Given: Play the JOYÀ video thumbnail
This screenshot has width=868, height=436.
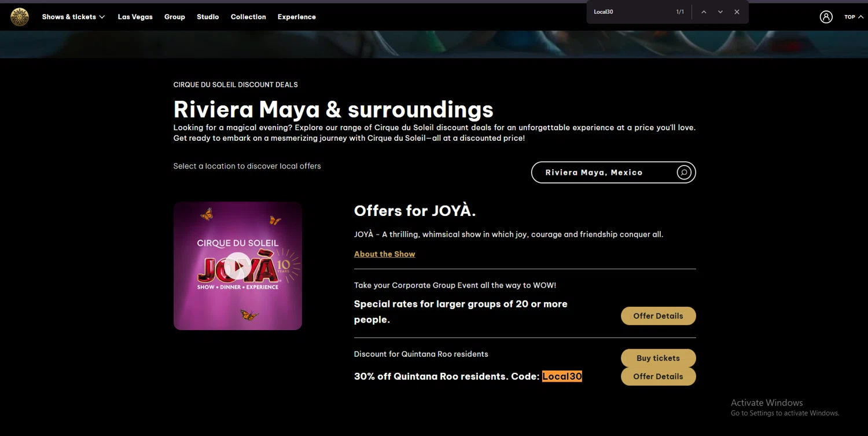Looking at the screenshot, I should (x=238, y=266).
